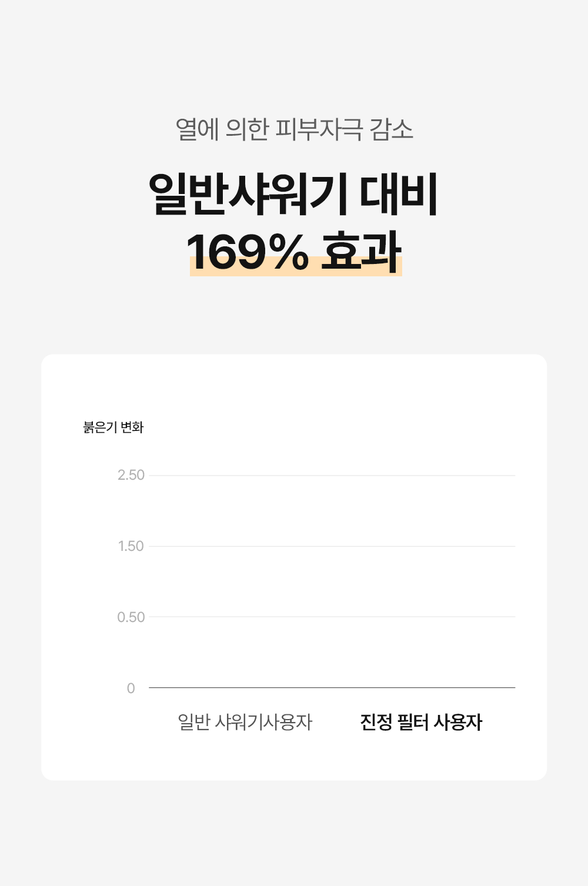The image size is (588, 886).
Task: Click the gridline at the 0.50 level
Action: [x=332, y=617]
